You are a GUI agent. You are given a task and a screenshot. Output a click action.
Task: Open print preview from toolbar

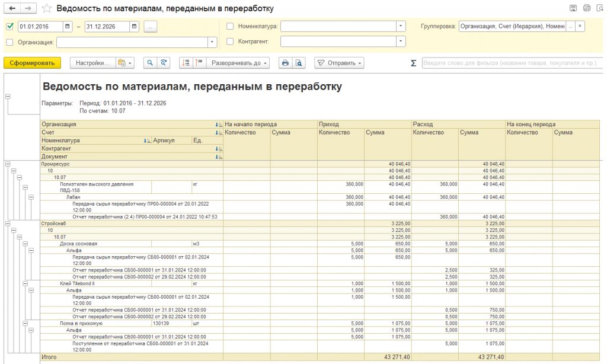click(x=299, y=63)
